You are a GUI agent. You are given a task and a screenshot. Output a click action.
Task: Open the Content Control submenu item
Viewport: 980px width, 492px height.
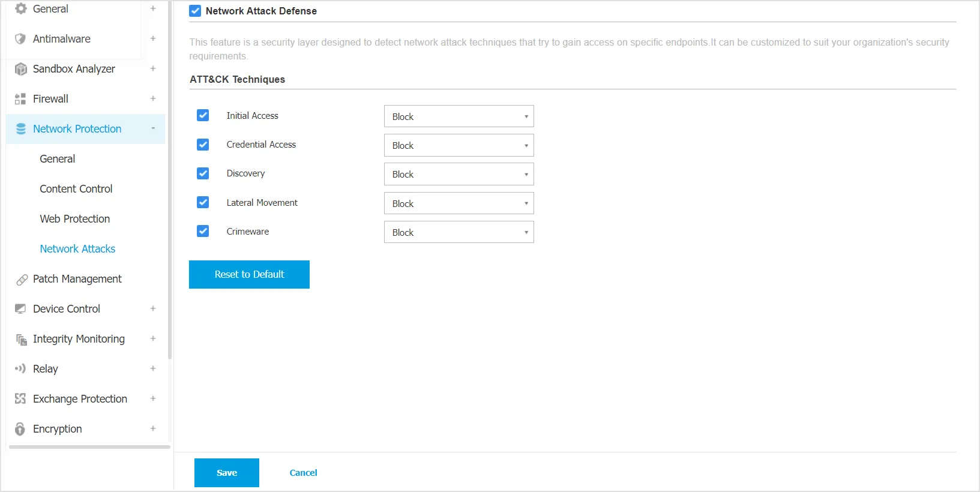76,189
